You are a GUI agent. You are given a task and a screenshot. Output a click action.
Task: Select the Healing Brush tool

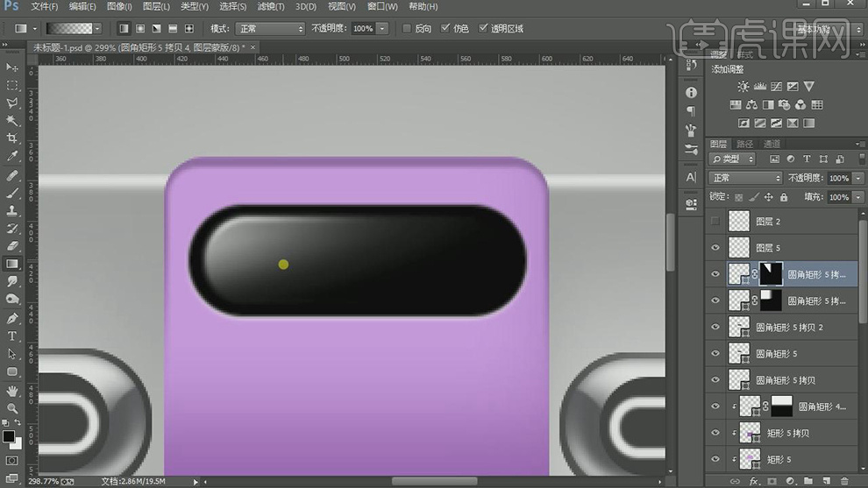click(x=11, y=176)
